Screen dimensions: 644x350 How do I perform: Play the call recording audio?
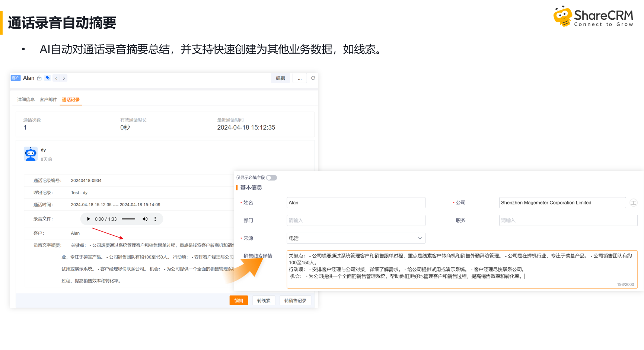click(x=88, y=219)
